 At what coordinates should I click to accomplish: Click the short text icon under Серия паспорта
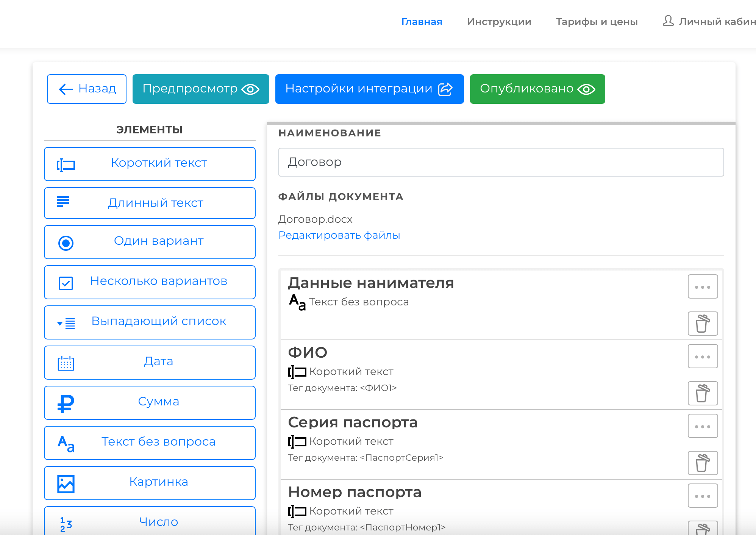297,442
